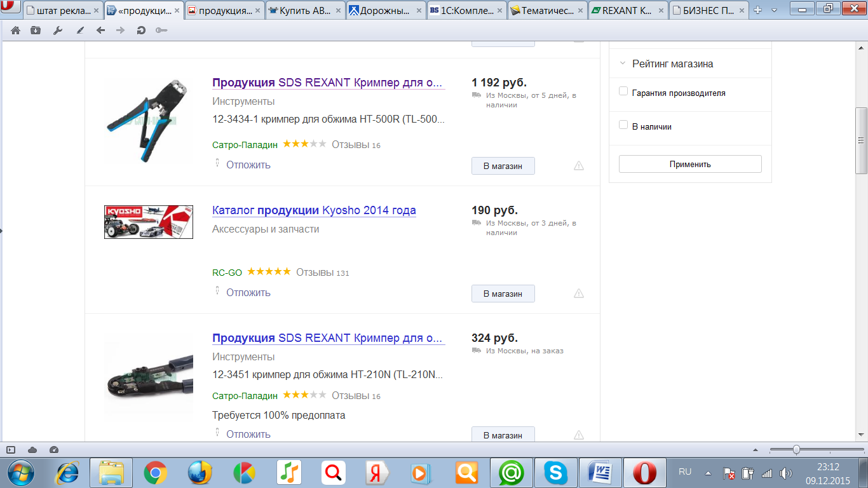Click the volume speaker tray icon

[x=786, y=473]
